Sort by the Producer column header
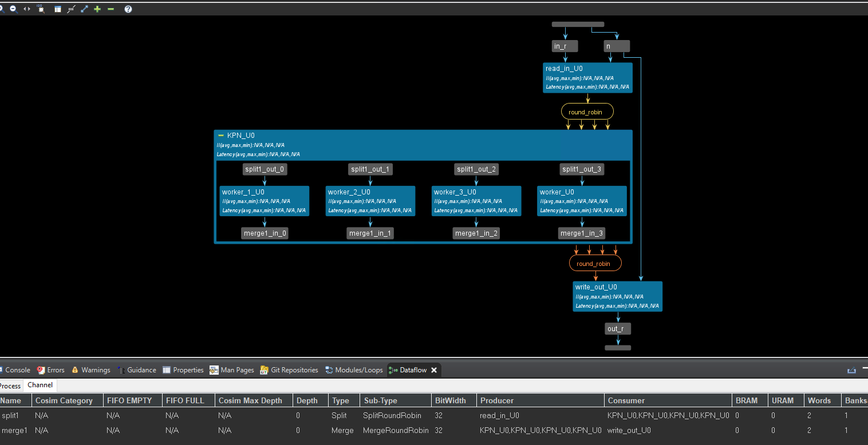Image resolution: width=868 pixels, height=445 pixels. pyautogui.click(x=540, y=400)
